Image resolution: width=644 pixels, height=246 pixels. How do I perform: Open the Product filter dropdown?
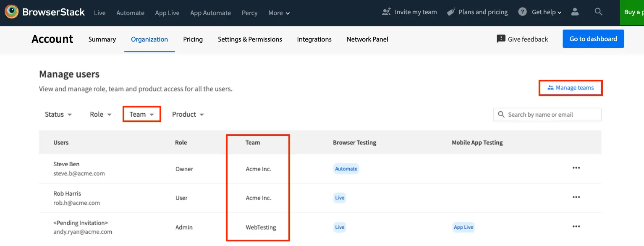[x=188, y=114]
